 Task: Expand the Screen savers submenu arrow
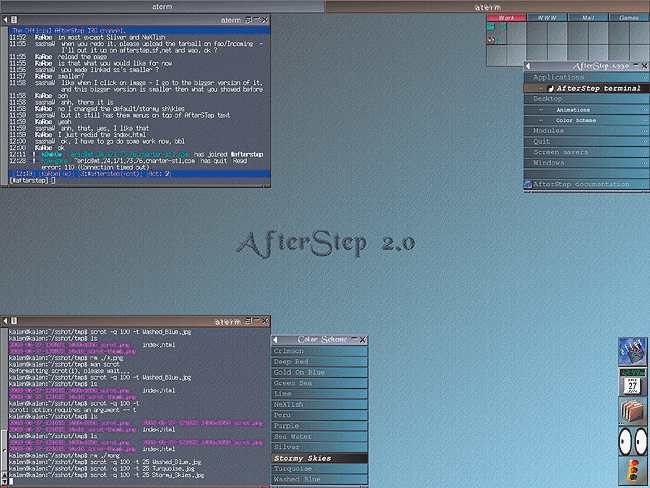[x=645, y=152]
